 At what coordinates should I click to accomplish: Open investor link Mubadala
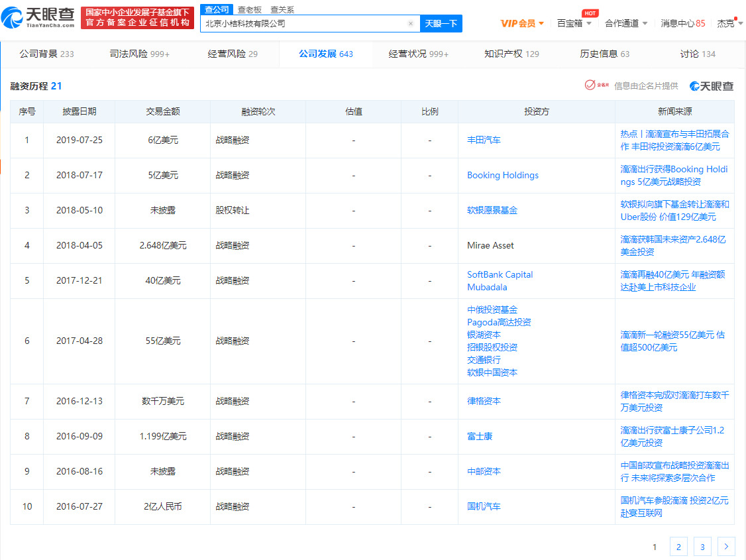(x=487, y=287)
